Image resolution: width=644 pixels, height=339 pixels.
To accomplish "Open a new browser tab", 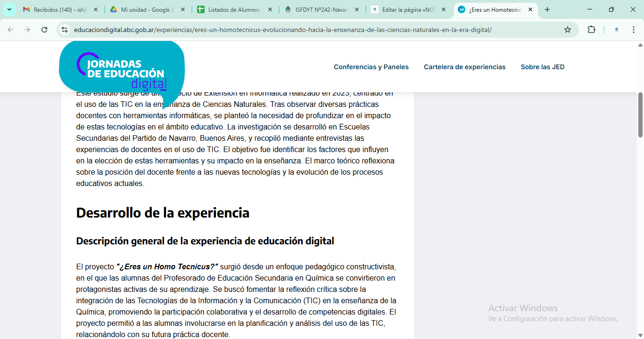I will pos(547,9).
